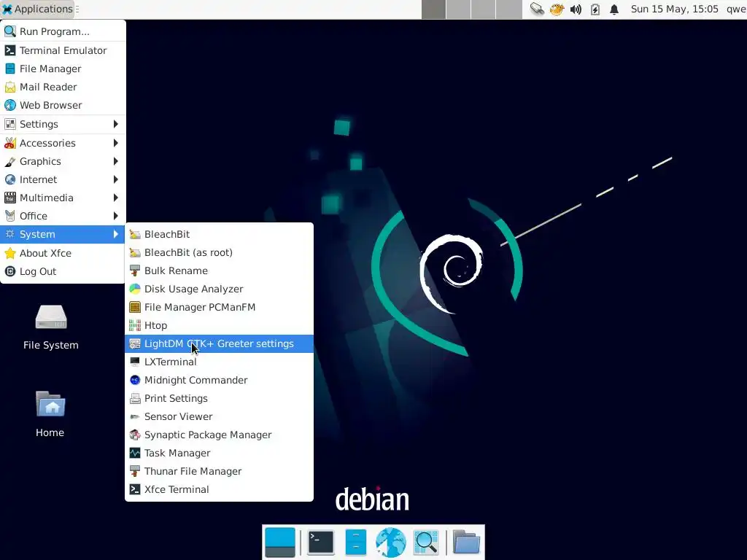This screenshot has height=560, width=747.
Task: Open Print Settings
Action: (x=219, y=398)
